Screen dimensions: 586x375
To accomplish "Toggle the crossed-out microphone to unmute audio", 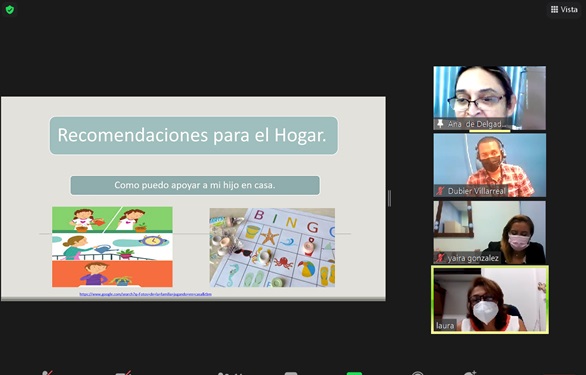I will point(47,373).
